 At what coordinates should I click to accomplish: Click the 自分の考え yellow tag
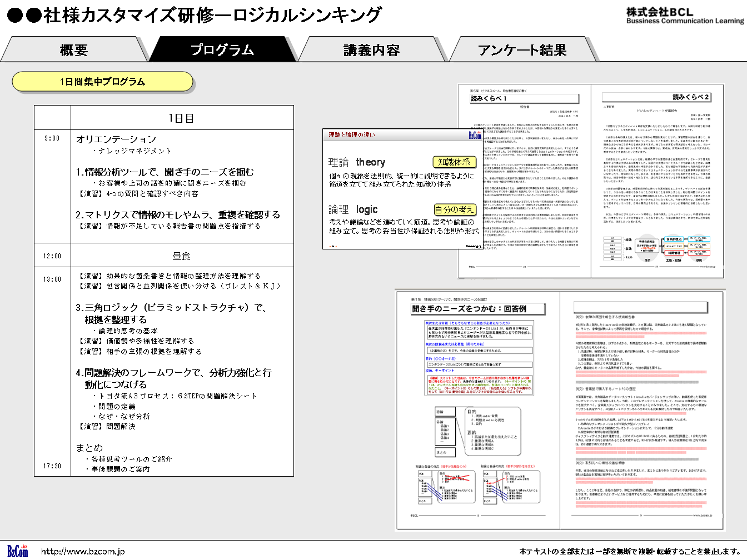click(x=455, y=209)
